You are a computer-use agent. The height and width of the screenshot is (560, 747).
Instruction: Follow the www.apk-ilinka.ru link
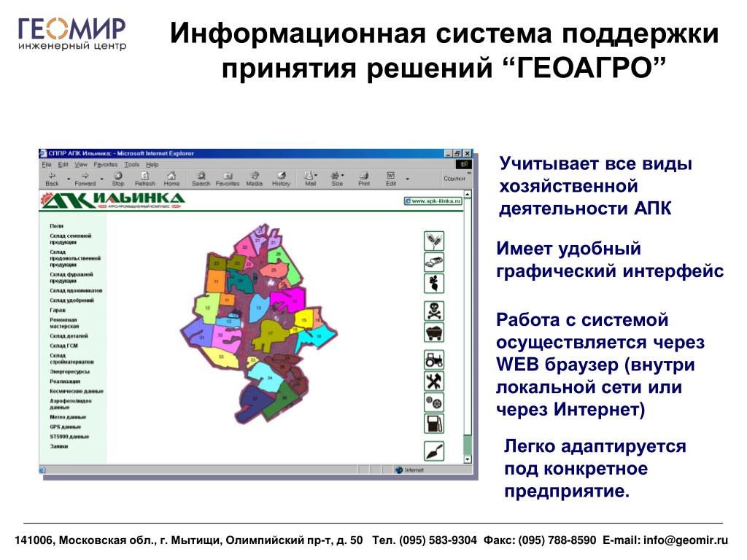click(433, 201)
